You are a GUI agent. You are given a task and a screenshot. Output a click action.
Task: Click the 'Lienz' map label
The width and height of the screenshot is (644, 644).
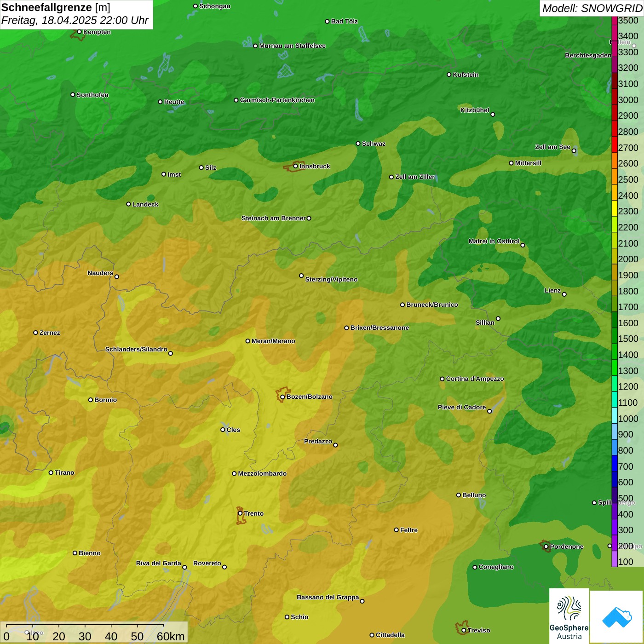552,290
